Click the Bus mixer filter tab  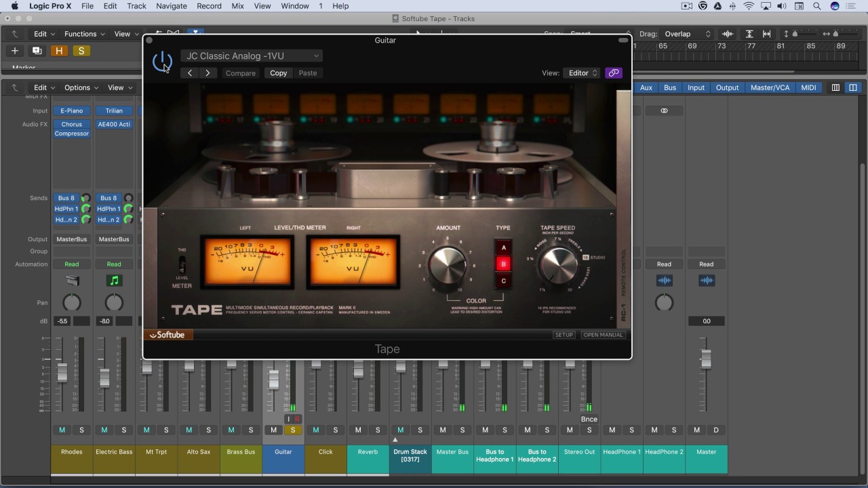coord(670,87)
